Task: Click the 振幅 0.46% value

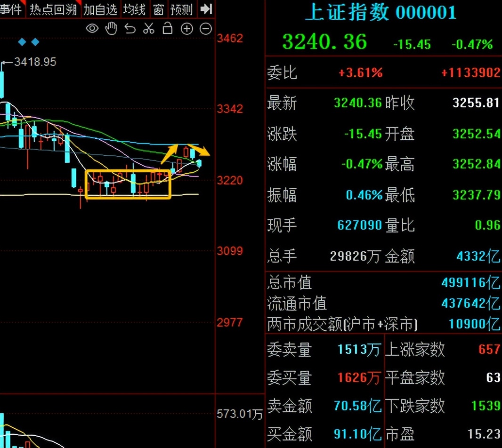Action: click(364, 194)
